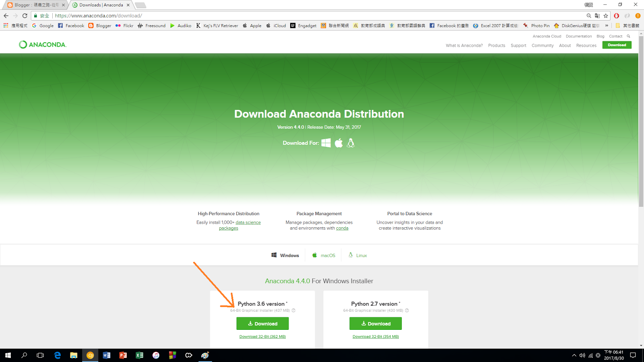Open the conda link
644x362 pixels.
[x=342, y=228]
